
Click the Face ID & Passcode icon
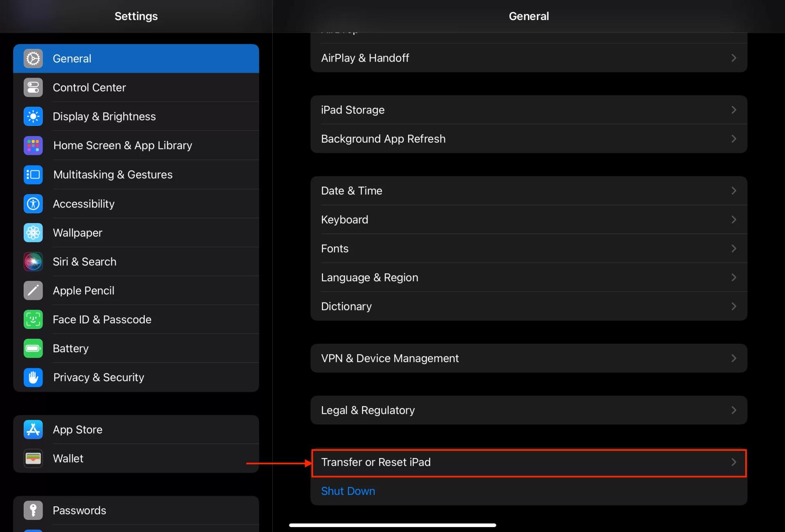33,320
